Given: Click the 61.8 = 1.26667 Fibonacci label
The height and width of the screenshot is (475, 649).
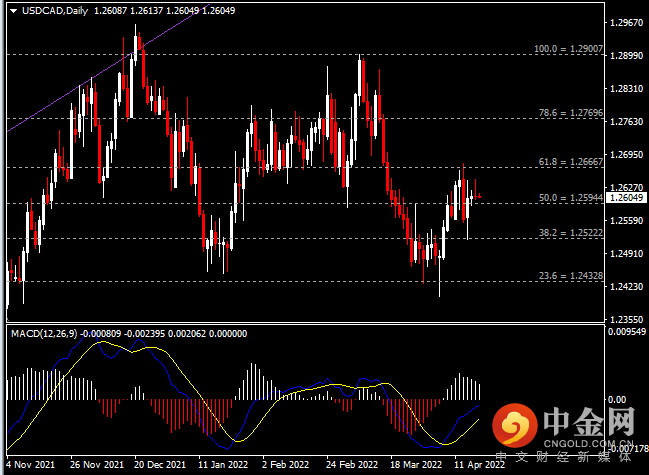Looking at the screenshot, I should [x=571, y=162].
